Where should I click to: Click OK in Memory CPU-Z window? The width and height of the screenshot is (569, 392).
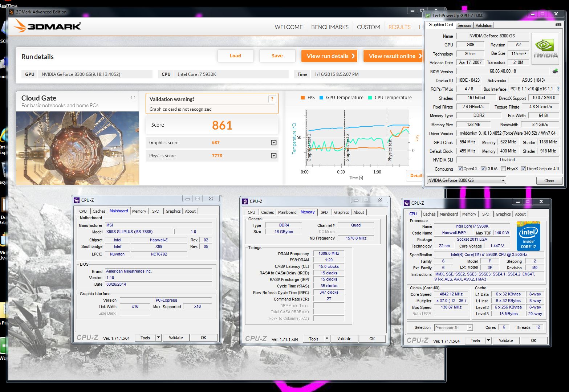coord(372,339)
